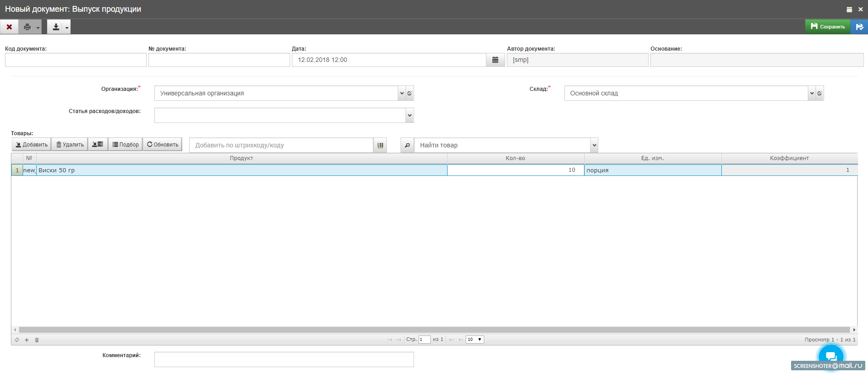Click the trash icon in grid footer
Image resolution: width=868 pixels, height=373 pixels.
pos(37,340)
